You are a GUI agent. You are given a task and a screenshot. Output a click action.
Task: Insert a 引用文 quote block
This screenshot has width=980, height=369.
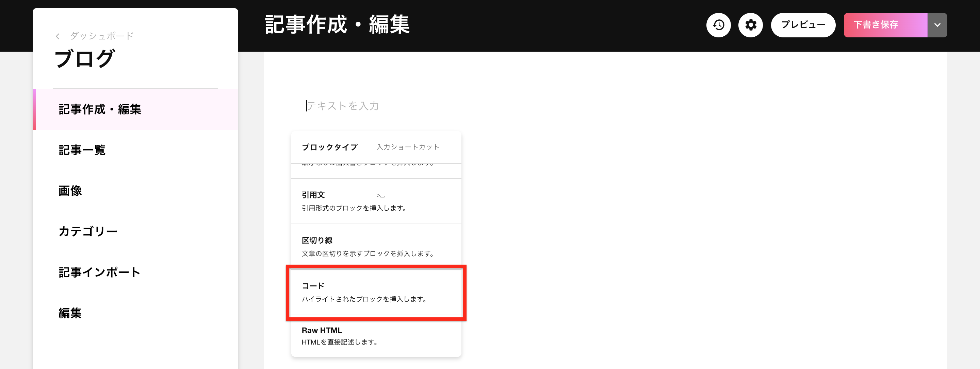point(376,201)
